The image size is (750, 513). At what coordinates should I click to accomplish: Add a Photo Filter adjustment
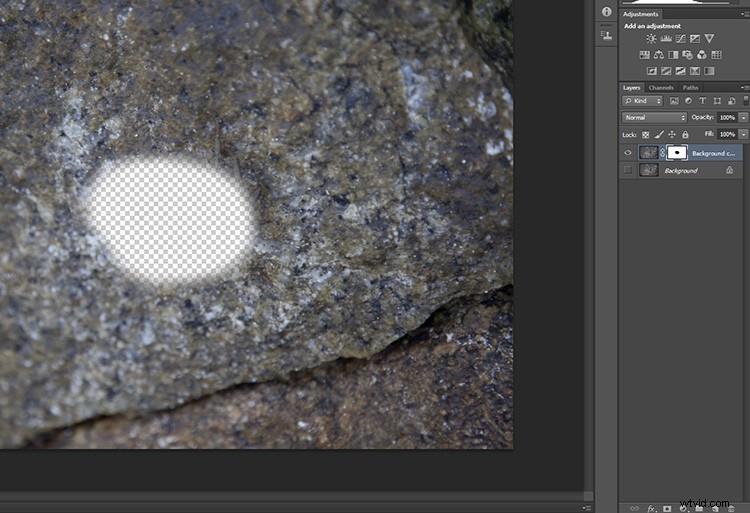(x=687, y=55)
